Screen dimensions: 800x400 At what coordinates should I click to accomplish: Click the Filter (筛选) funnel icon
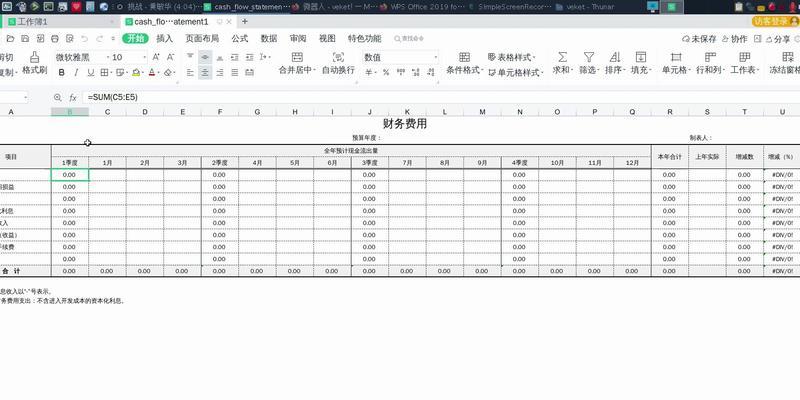(x=589, y=63)
